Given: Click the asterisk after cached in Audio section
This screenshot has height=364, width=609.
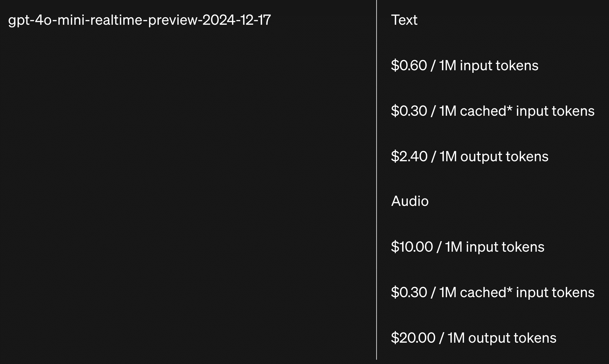Looking at the screenshot, I should click(509, 289).
